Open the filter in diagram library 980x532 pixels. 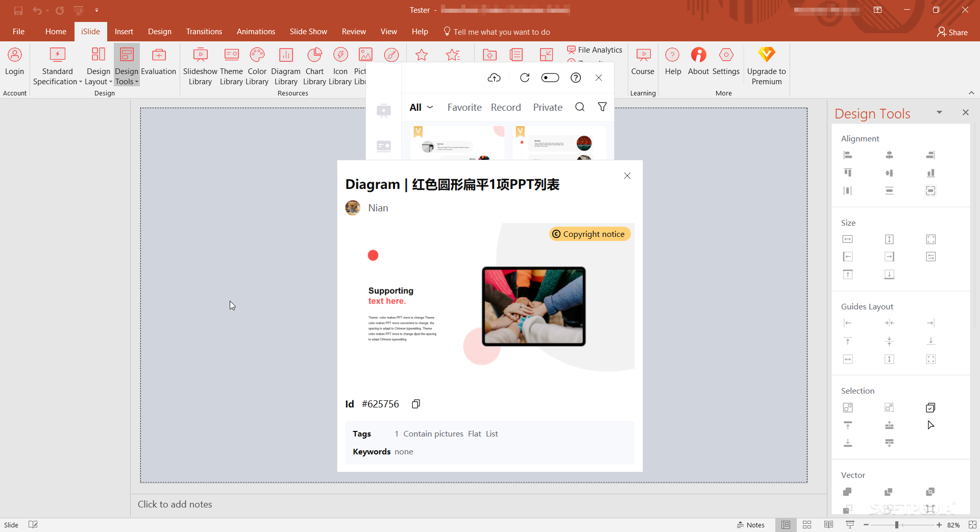602,107
